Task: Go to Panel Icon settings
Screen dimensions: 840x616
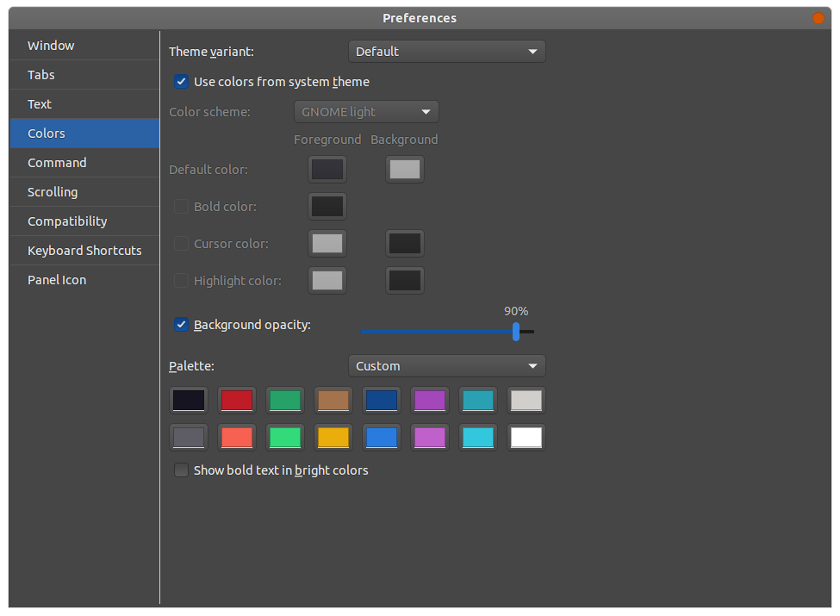Action: [84, 280]
